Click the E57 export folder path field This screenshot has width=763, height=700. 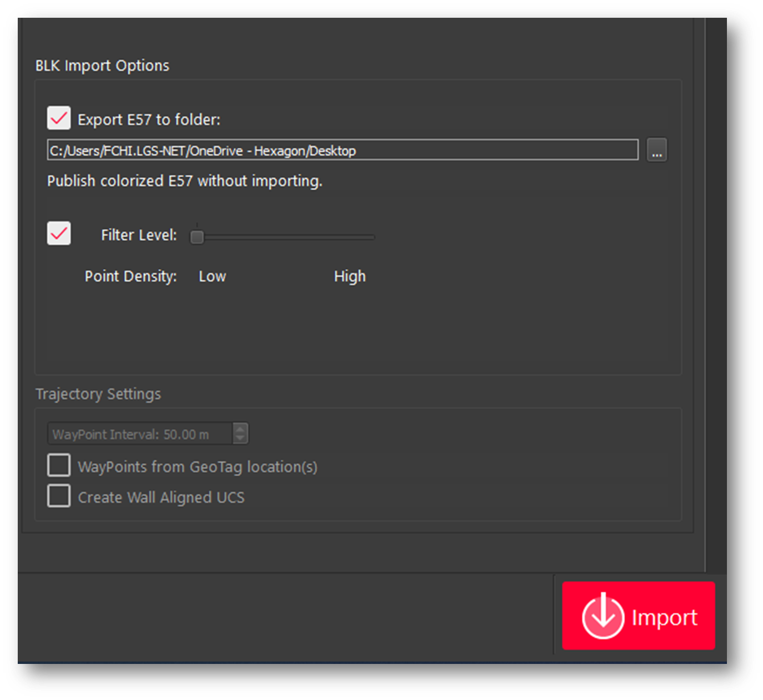[x=341, y=150]
